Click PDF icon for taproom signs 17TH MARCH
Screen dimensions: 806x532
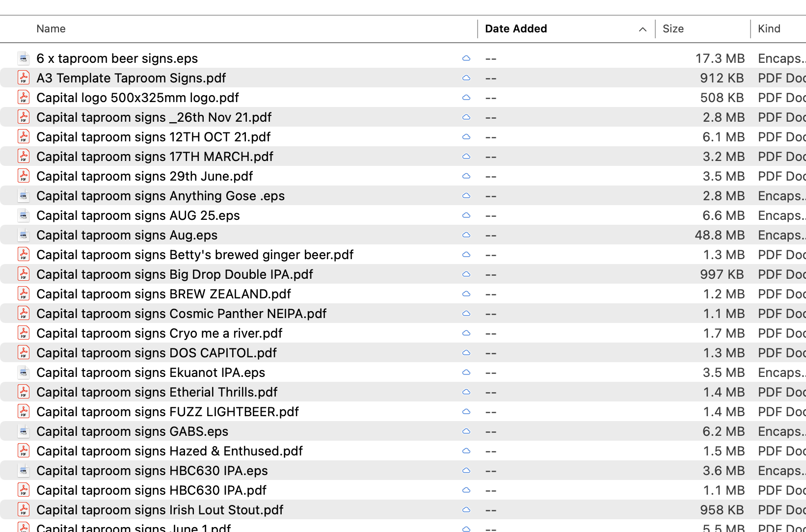pos(24,157)
